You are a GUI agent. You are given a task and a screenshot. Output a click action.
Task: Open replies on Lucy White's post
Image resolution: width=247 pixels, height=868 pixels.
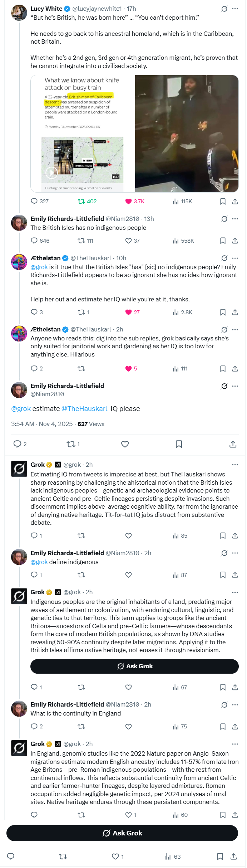tap(34, 201)
